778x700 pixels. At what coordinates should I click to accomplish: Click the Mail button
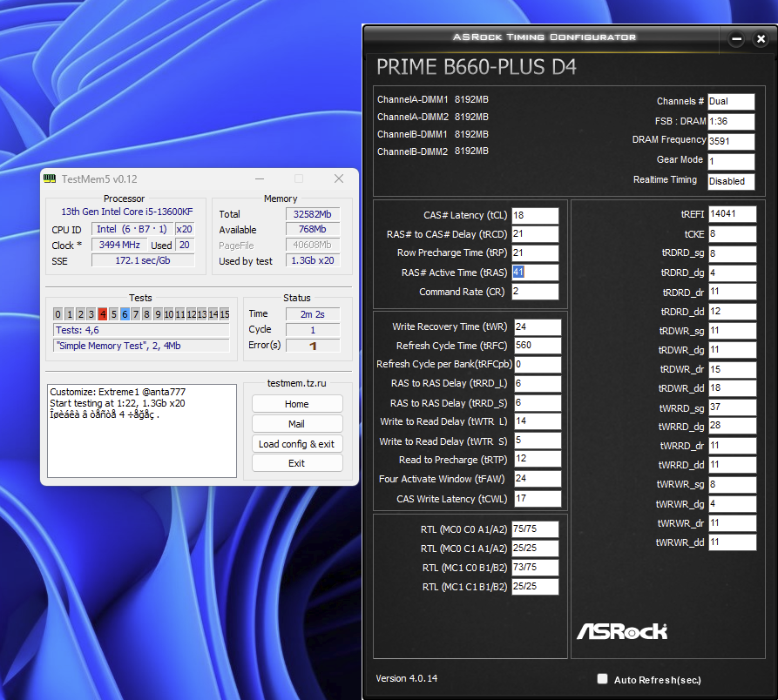pyautogui.click(x=297, y=424)
